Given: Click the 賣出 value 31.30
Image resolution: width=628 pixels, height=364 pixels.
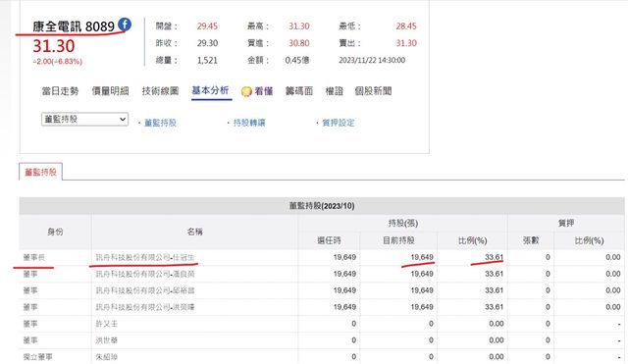Looking at the screenshot, I should point(406,43).
